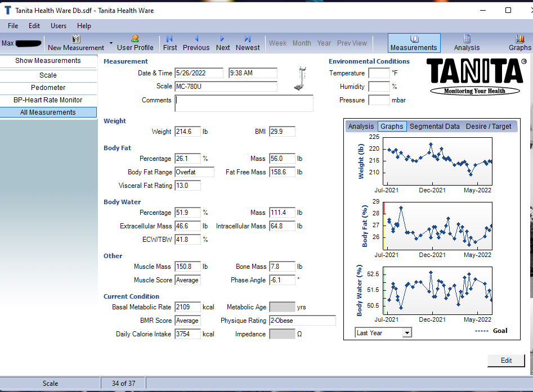Click the Scale field showing MC-780U
This screenshot has height=392, width=533.
coord(226,86)
